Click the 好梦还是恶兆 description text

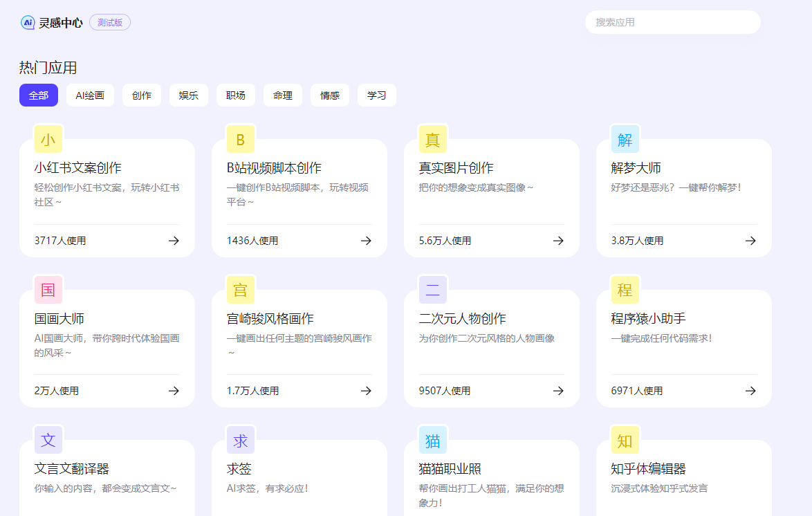click(676, 187)
